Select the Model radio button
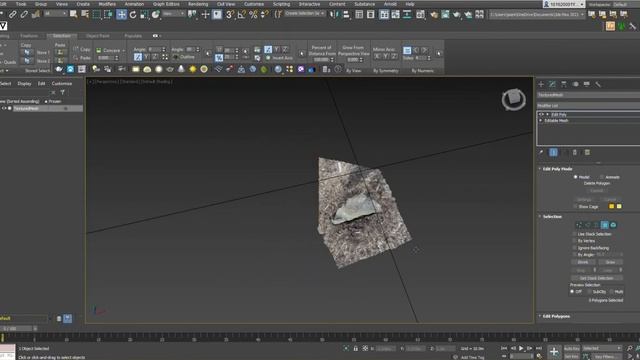 (576, 177)
